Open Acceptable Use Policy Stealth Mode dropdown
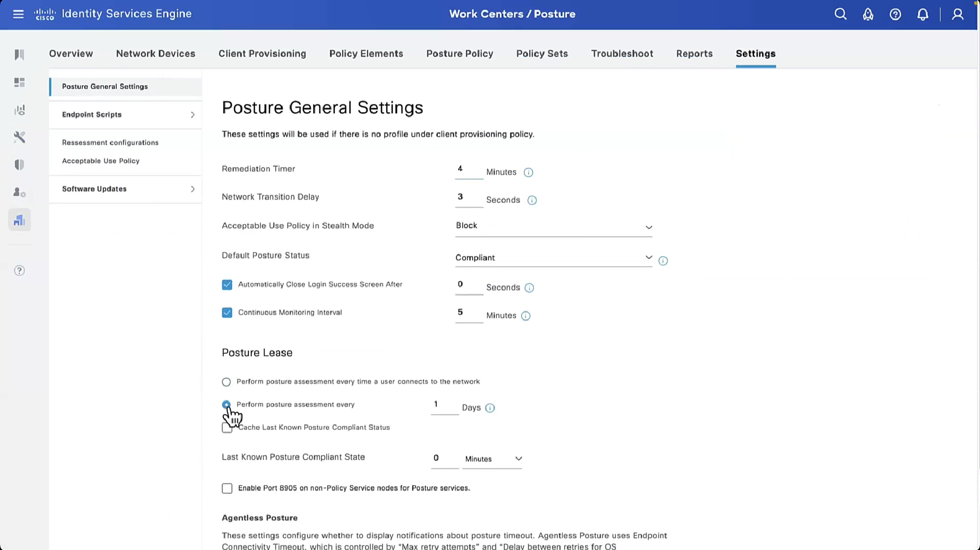Image resolution: width=980 pixels, height=550 pixels. pyautogui.click(x=553, y=226)
